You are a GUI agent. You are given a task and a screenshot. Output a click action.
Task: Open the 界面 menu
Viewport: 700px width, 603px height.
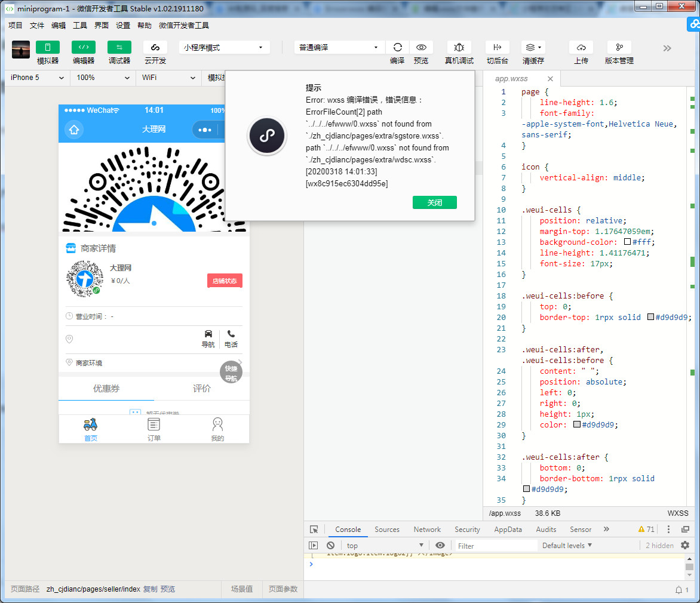pos(102,26)
